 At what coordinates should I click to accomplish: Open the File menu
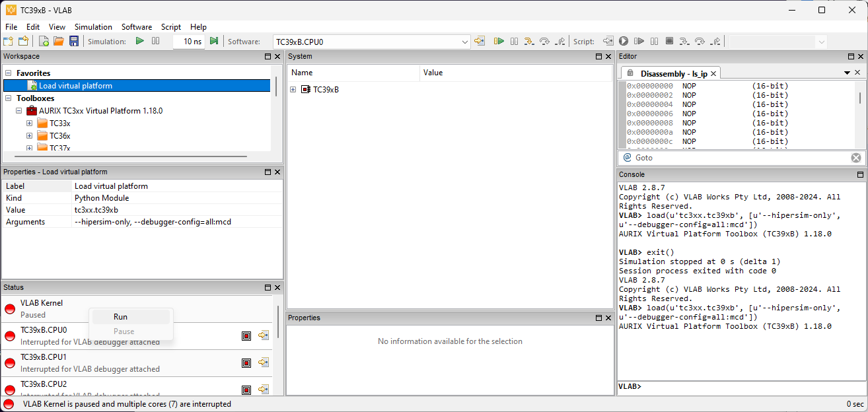[x=11, y=27]
